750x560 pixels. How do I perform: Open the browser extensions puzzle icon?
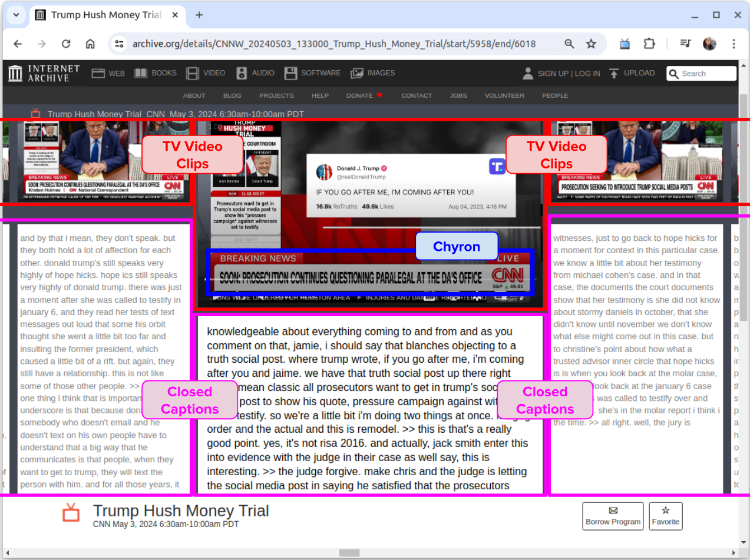point(649,44)
